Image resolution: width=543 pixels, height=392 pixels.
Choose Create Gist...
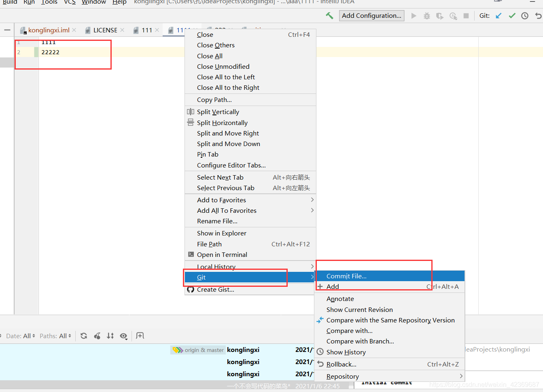coord(250,289)
